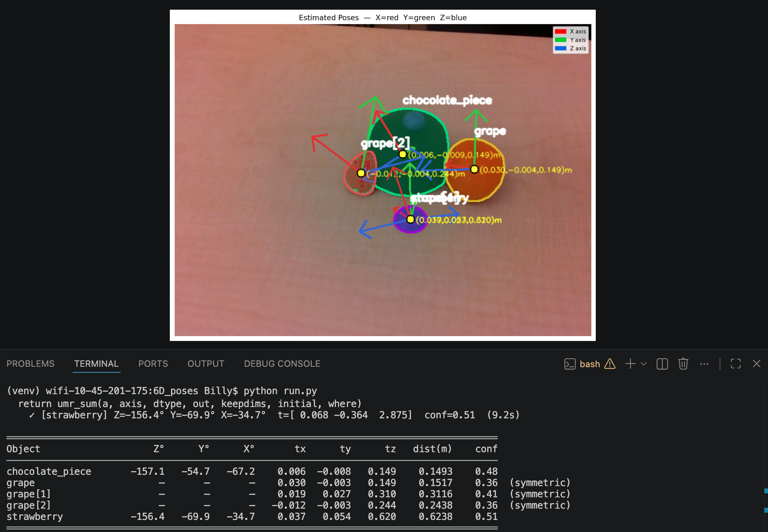Open the terminal more actions ellipsis
Screen dimensions: 768x532
(704, 364)
